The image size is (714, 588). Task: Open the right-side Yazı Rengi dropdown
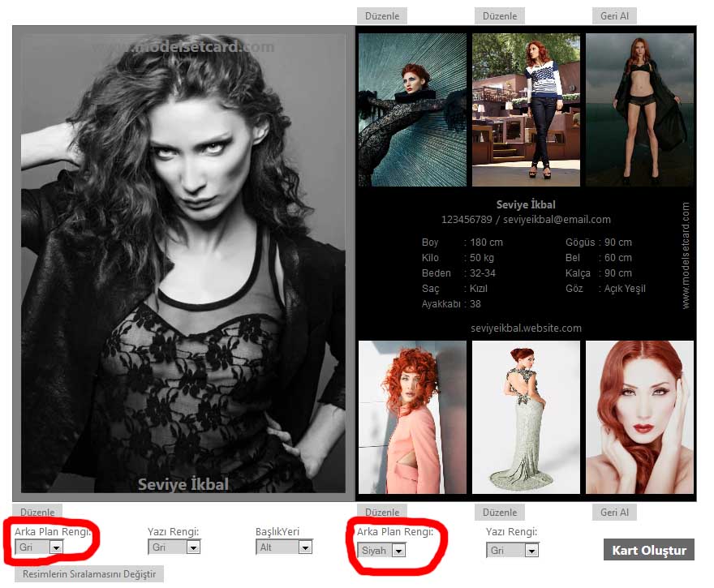(x=512, y=551)
